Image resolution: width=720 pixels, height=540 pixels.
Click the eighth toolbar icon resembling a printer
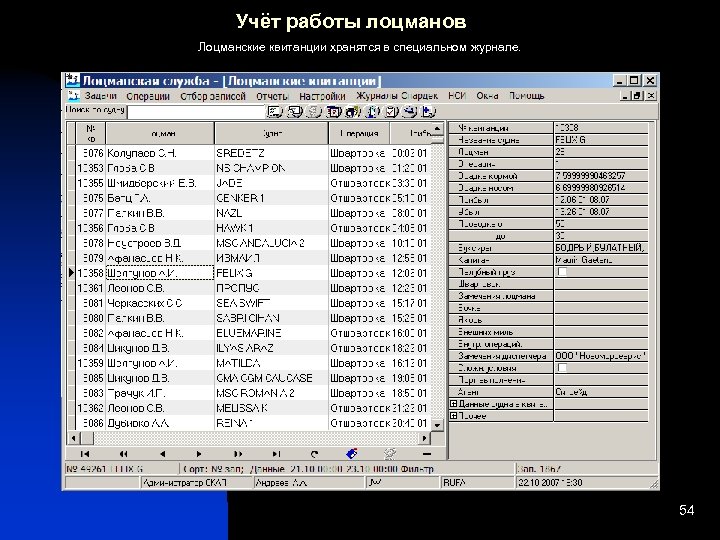[x=410, y=112]
